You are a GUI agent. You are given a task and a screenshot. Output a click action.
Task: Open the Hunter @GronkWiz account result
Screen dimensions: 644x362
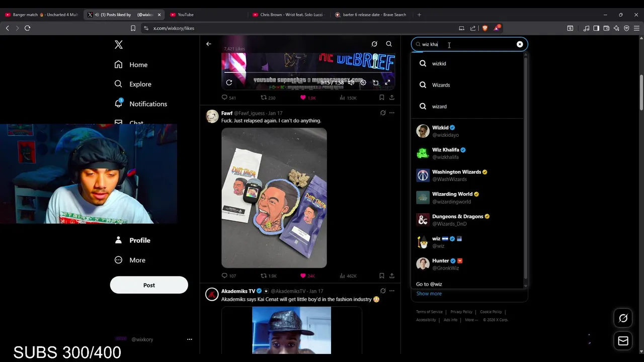coord(468,264)
